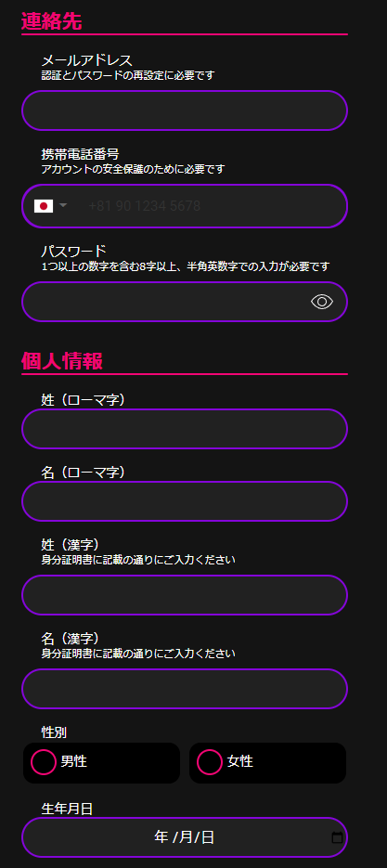The width and height of the screenshot is (387, 868).
Task: Click the 個人情報 section heading
Action: 62,361
